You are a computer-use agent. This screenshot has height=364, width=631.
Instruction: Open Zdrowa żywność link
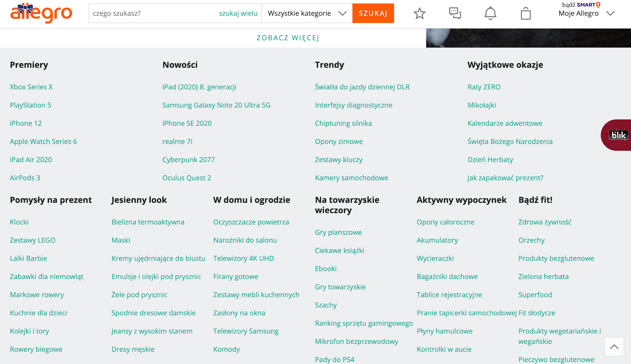coord(545,222)
